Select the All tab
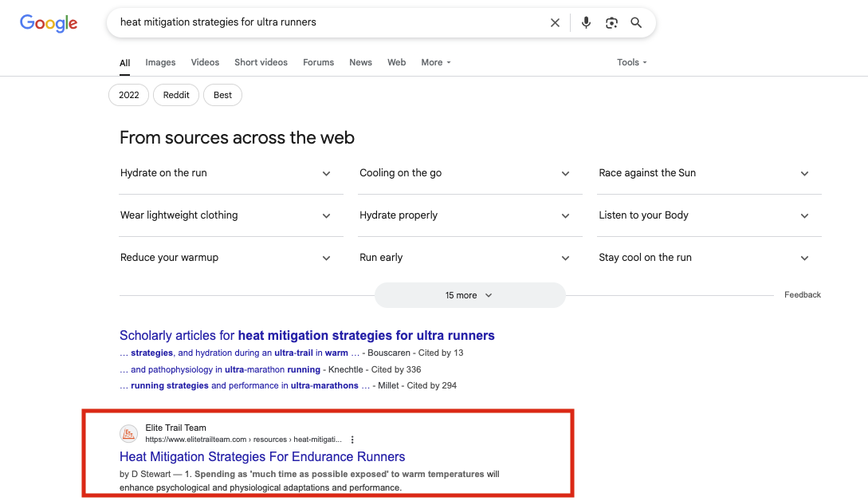Screen dimensions: 868x501 (125, 63)
